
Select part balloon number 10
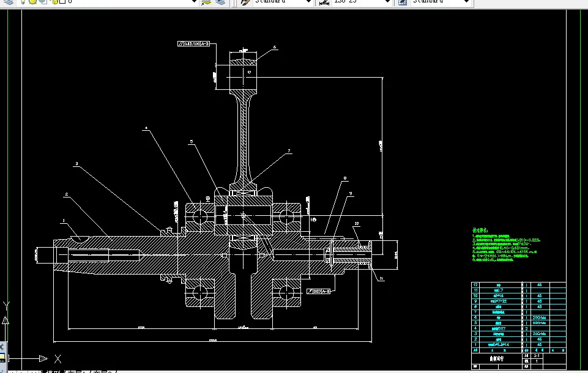coord(357,223)
